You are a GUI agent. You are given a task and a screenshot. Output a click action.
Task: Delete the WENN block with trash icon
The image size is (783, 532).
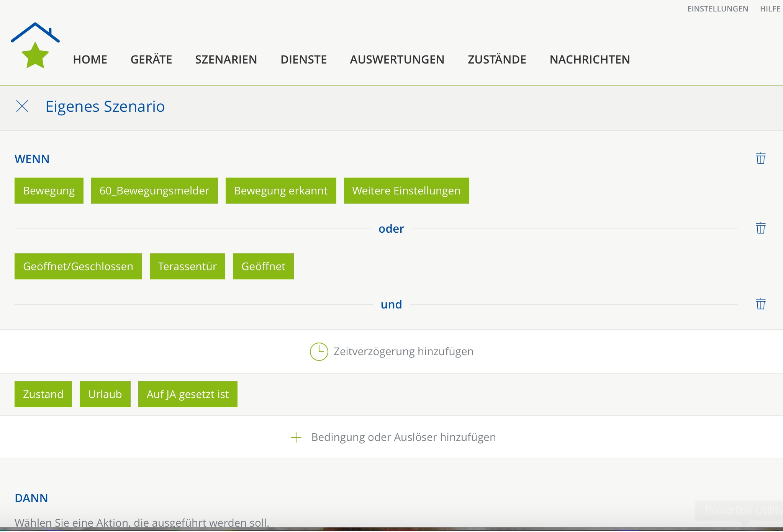click(x=760, y=158)
